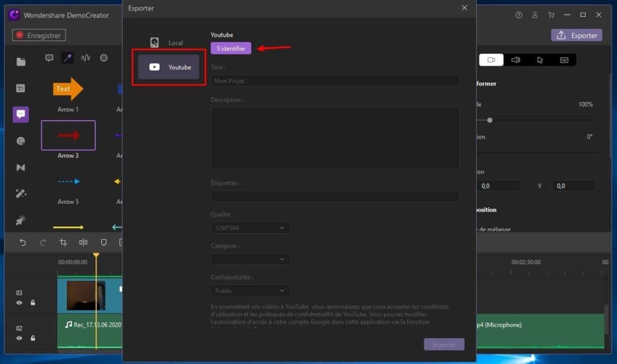Open the Catégorie dropdown
The height and width of the screenshot is (364, 617).
point(250,259)
